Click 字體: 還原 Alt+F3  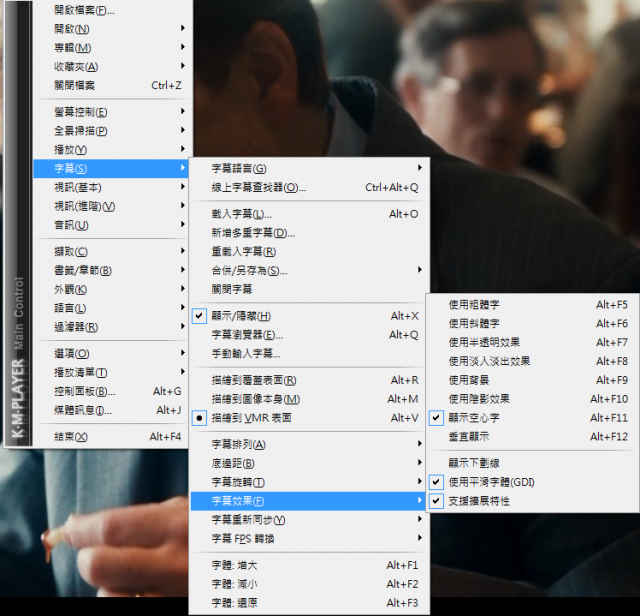(309, 603)
